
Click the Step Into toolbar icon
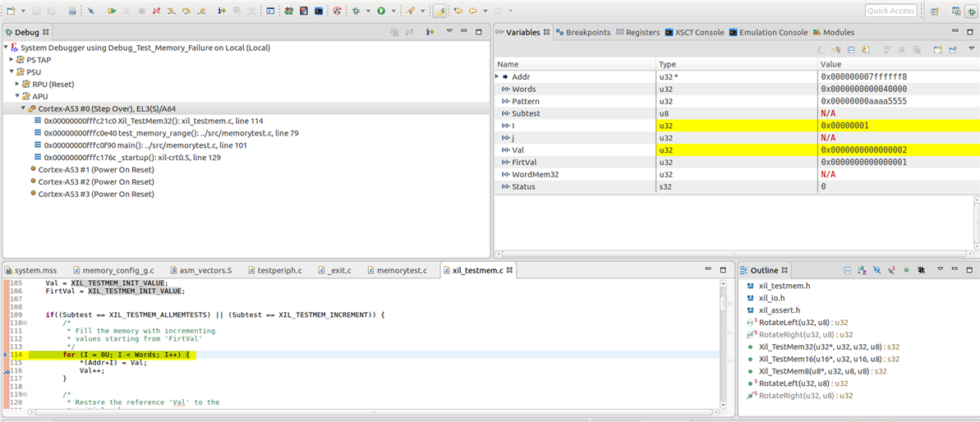point(171,11)
